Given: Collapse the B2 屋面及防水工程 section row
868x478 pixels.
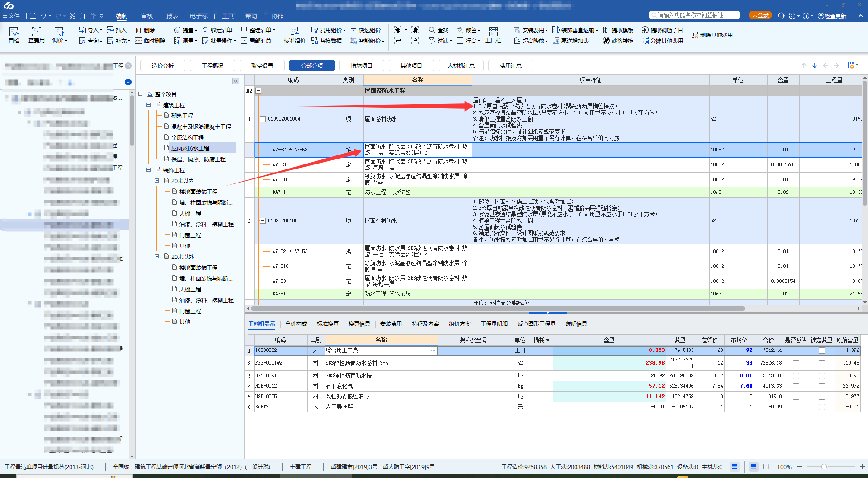Looking at the screenshot, I should (259, 91).
